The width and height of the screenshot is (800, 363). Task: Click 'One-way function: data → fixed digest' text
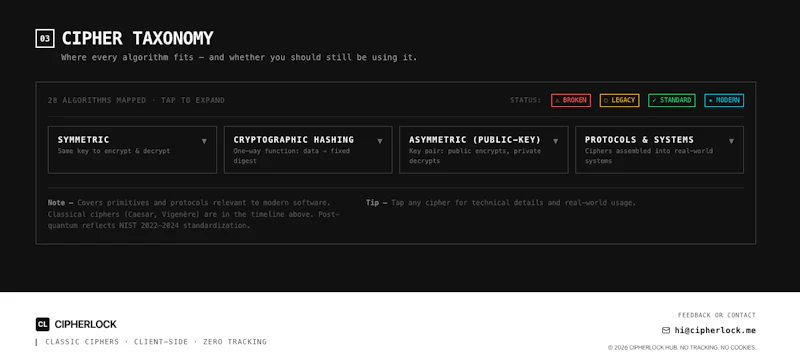coord(292,156)
